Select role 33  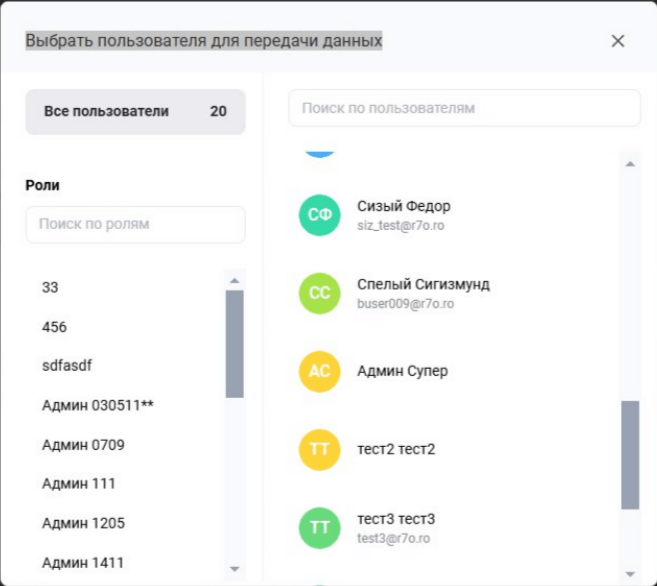click(x=50, y=287)
